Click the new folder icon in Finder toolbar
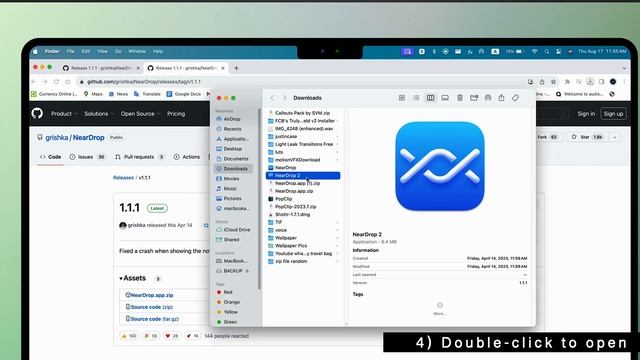This screenshot has height=360, width=640. 474,98
